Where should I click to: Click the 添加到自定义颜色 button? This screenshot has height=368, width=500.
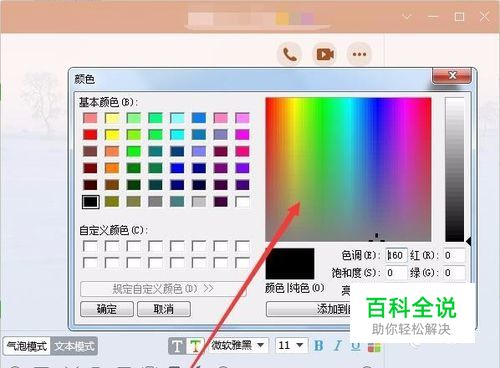tap(308, 309)
